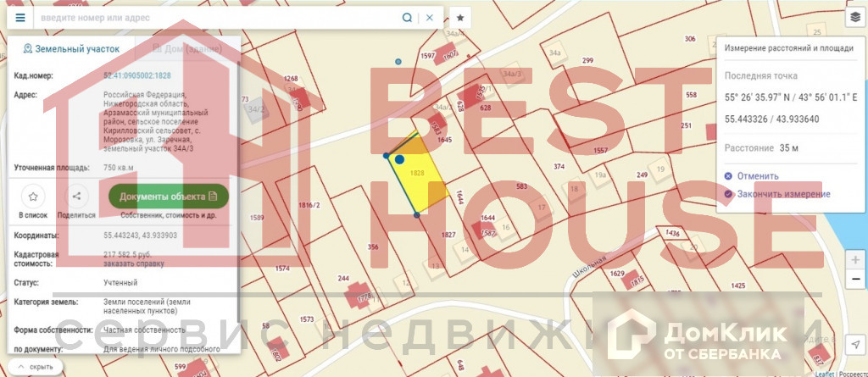Image resolution: width=868 pixels, height=377 pixels.
Task: Click parcel 558 on the map
Action: pos(692,95)
